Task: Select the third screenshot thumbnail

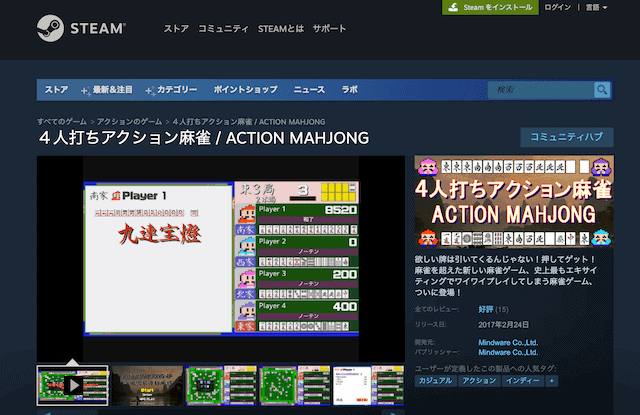Action: pos(221,386)
